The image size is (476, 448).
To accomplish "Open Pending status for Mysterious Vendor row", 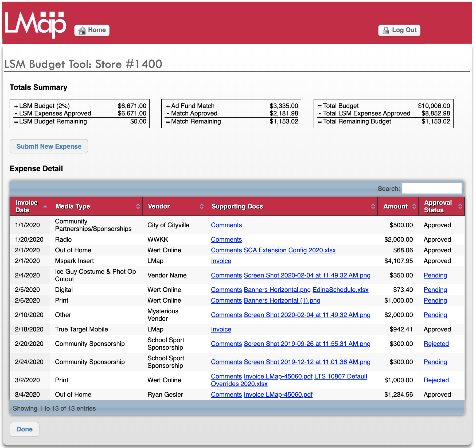I will tap(435, 315).
